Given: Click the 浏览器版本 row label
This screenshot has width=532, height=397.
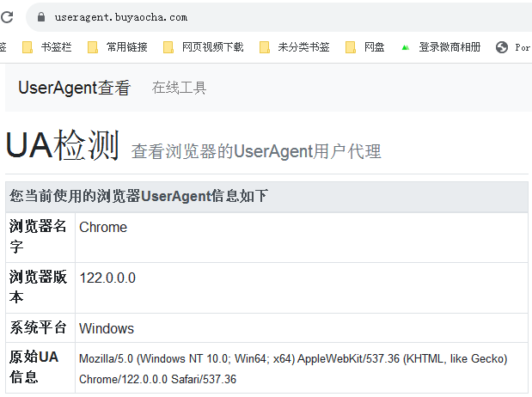Looking at the screenshot, I should coord(38,287).
